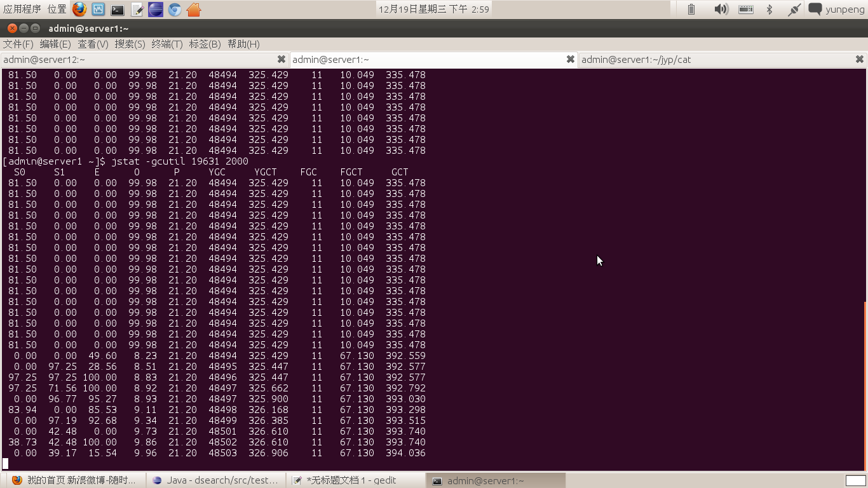Maximize the terminal window
868x488 pixels.
point(35,29)
